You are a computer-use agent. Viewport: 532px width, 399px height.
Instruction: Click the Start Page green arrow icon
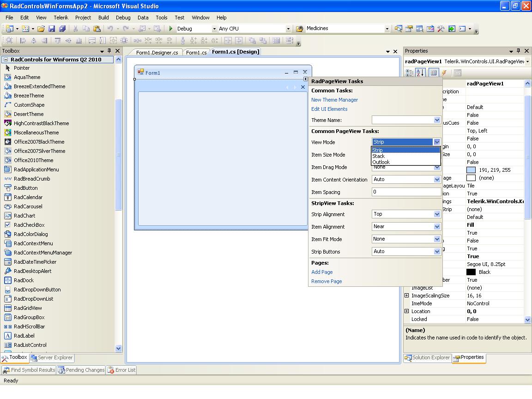pyautogui.click(x=452, y=29)
